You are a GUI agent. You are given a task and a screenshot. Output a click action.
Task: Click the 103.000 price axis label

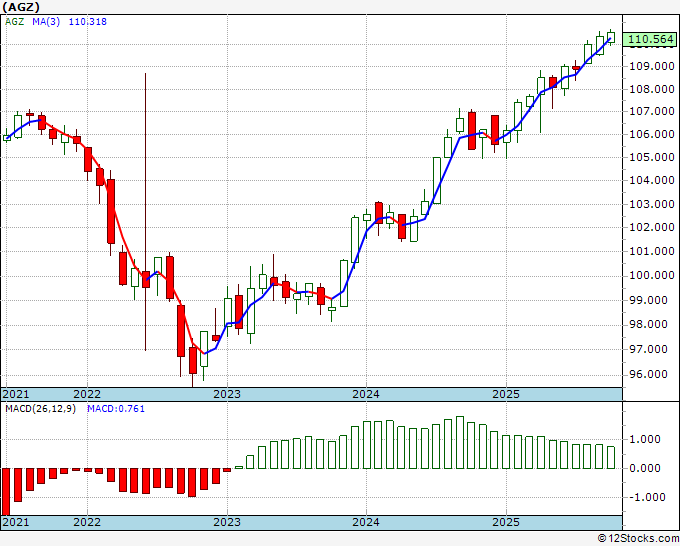(x=651, y=204)
